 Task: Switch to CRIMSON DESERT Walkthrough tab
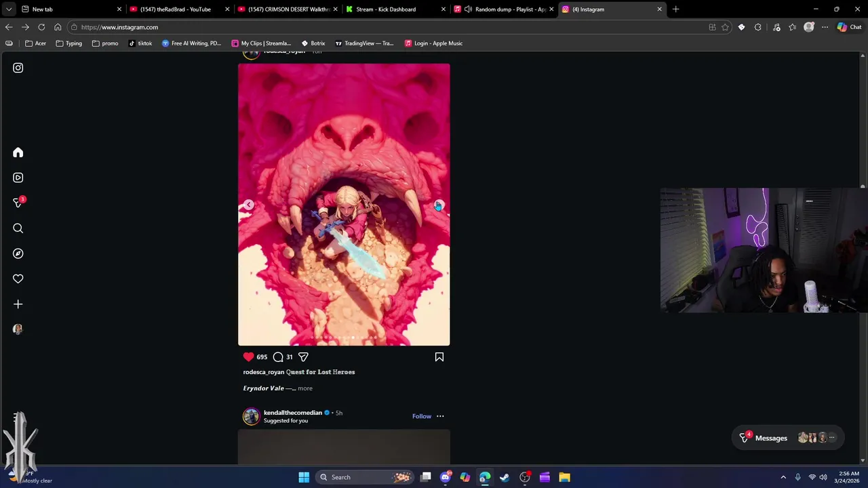288,9
